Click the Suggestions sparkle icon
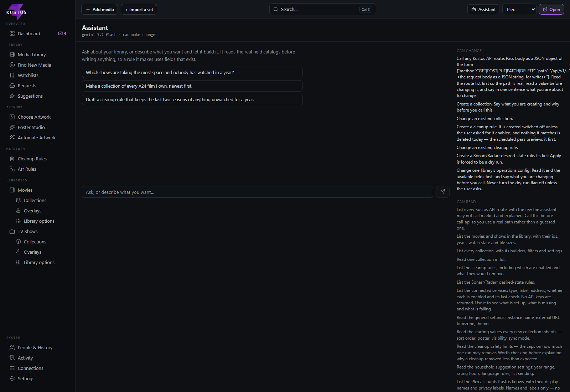The width and height of the screenshot is (570, 392). pyautogui.click(x=12, y=96)
